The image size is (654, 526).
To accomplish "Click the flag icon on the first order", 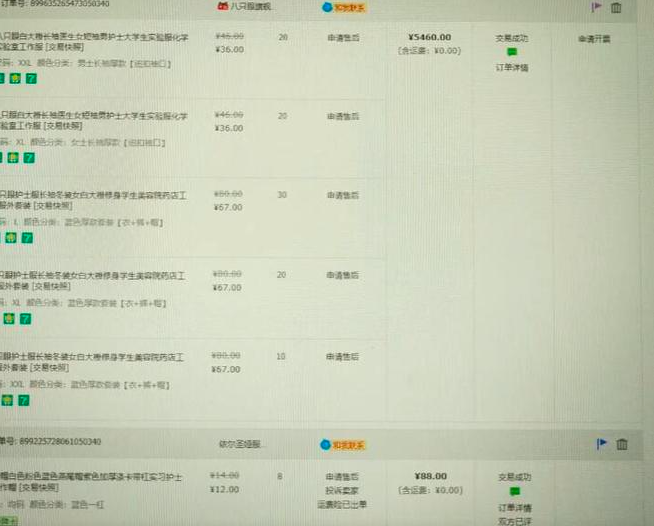I will point(598,7).
